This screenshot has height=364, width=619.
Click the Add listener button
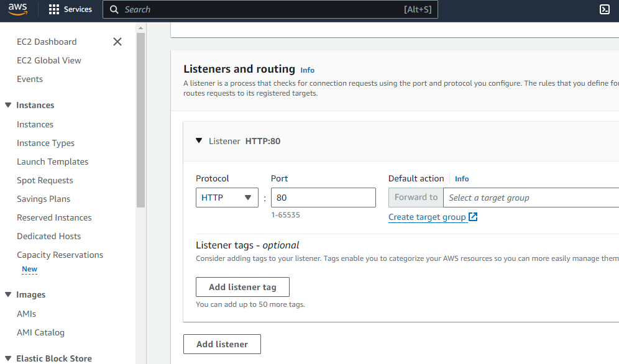(222, 344)
